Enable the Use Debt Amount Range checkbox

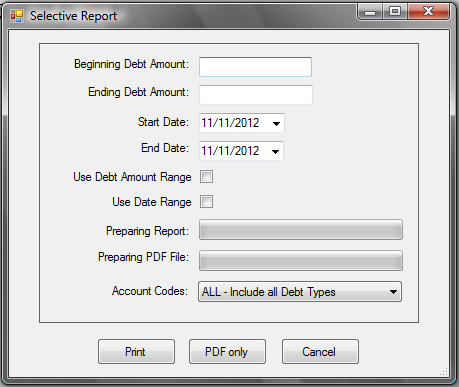coord(206,177)
